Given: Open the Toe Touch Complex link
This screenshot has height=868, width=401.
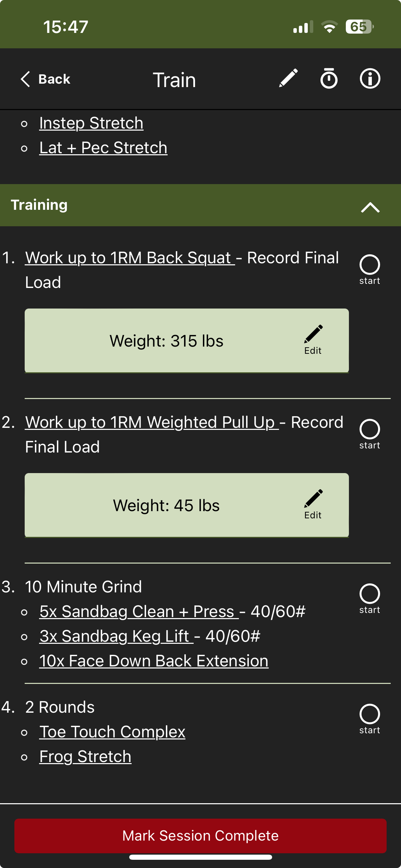Looking at the screenshot, I should coord(112,732).
